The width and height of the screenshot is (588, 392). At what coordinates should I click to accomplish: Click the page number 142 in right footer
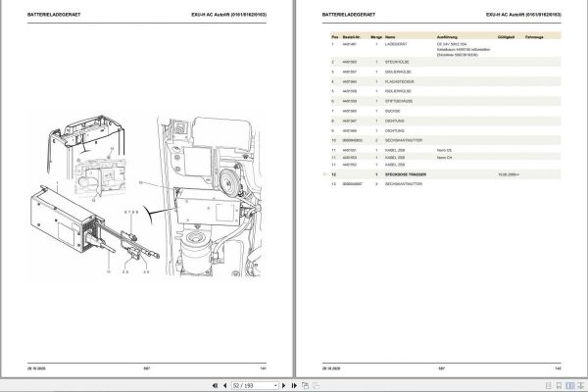(x=558, y=368)
